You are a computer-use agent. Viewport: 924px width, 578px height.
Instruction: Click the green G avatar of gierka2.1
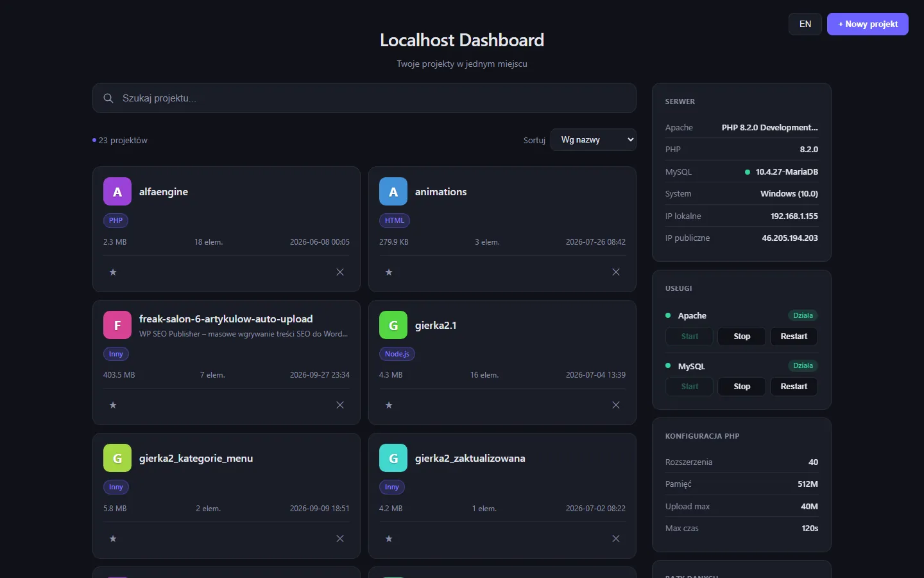393,325
